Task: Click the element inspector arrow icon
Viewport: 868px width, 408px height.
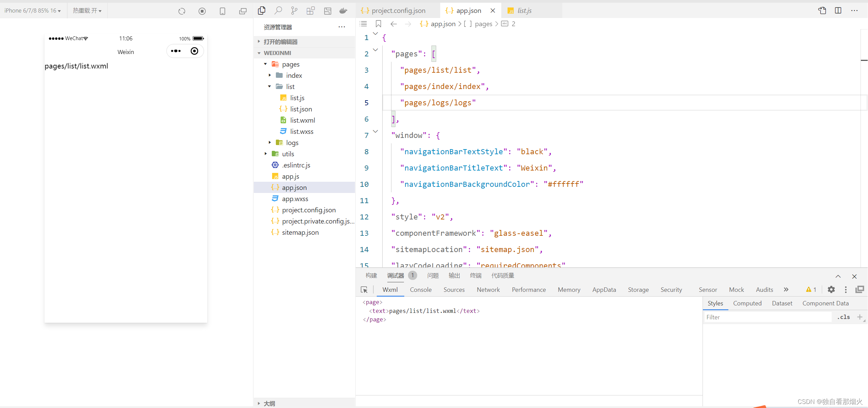Action: pyautogui.click(x=364, y=290)
